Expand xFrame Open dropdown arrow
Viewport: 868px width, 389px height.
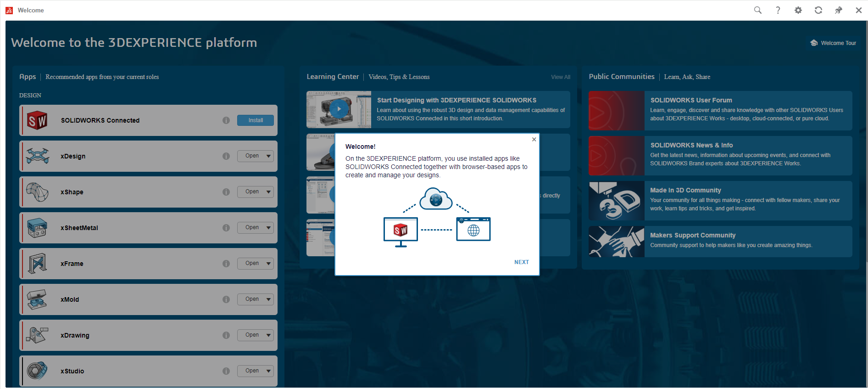(269, 264)
